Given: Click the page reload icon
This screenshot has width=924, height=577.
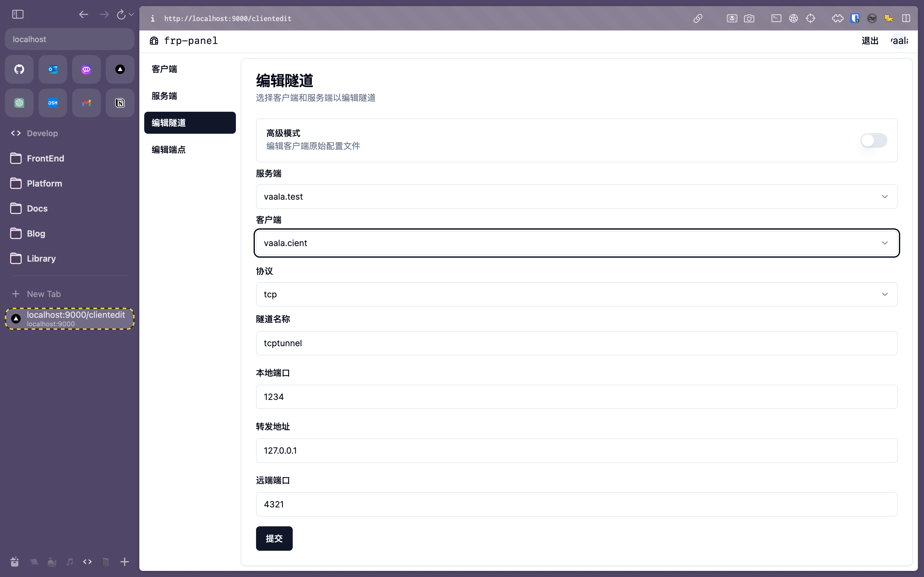Looking at the screenshot, I should click(121, 15).
